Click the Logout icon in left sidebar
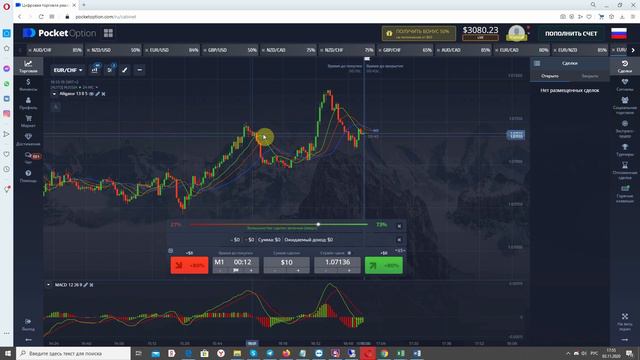Viewport: 640px width, 360px height. tap(28, 324)
